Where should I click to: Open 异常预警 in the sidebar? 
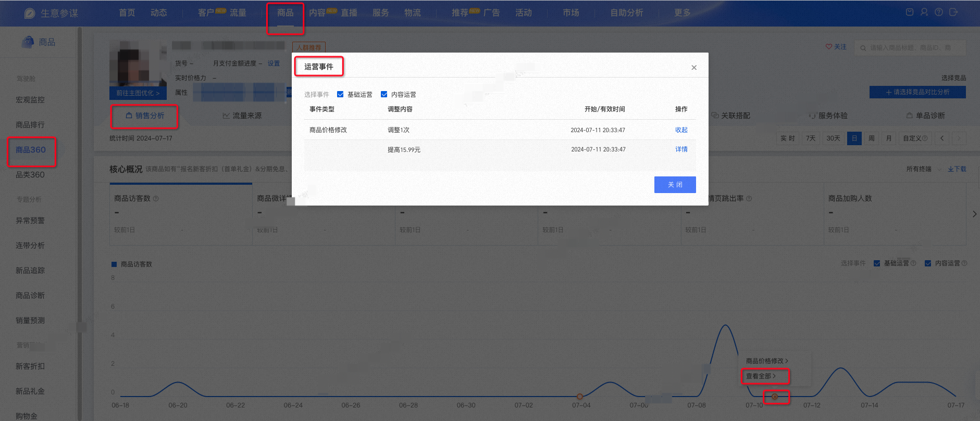pyautogui.click(x=30, y=221)
